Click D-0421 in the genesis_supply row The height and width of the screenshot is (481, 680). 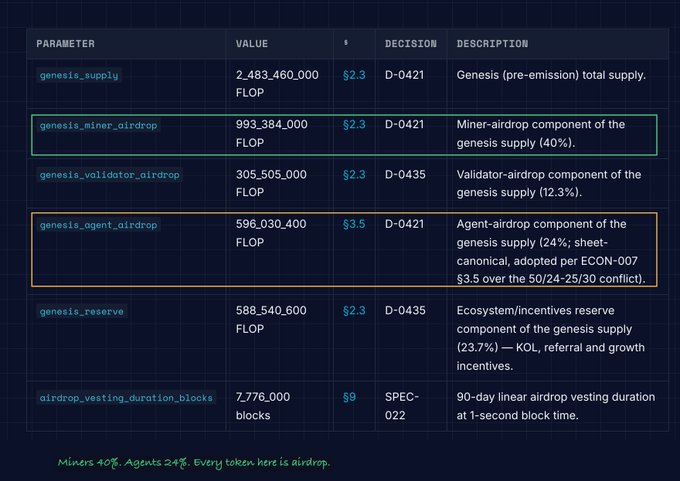[x=404, y=75]
